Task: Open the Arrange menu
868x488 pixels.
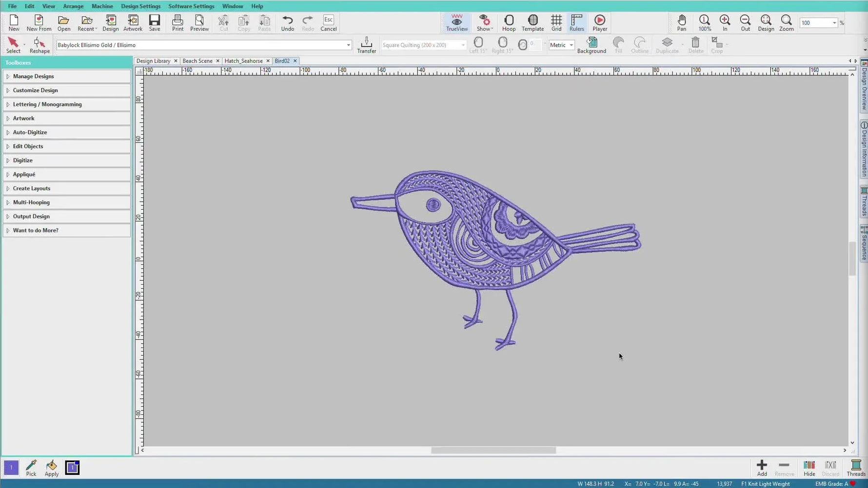Action: pos(73,6)
